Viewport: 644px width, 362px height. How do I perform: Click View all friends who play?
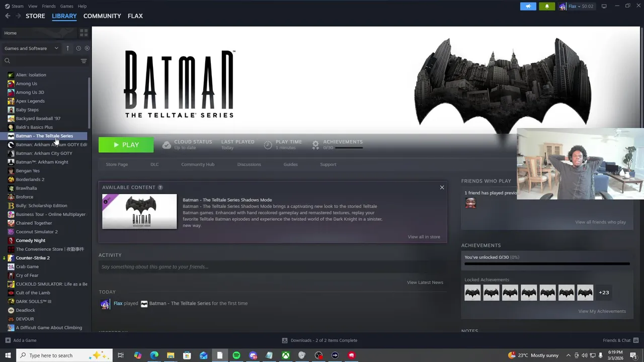coord(600,222)
